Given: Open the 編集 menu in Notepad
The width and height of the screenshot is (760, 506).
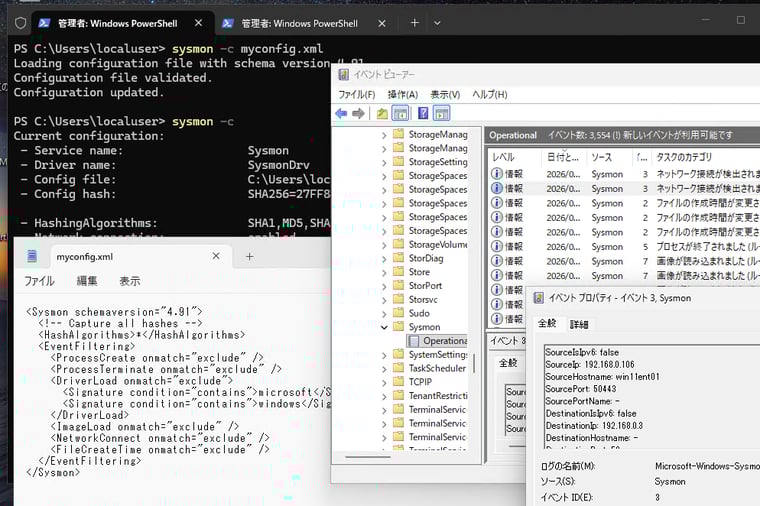Looking at the screenshot, I should (x=87, y=281).
